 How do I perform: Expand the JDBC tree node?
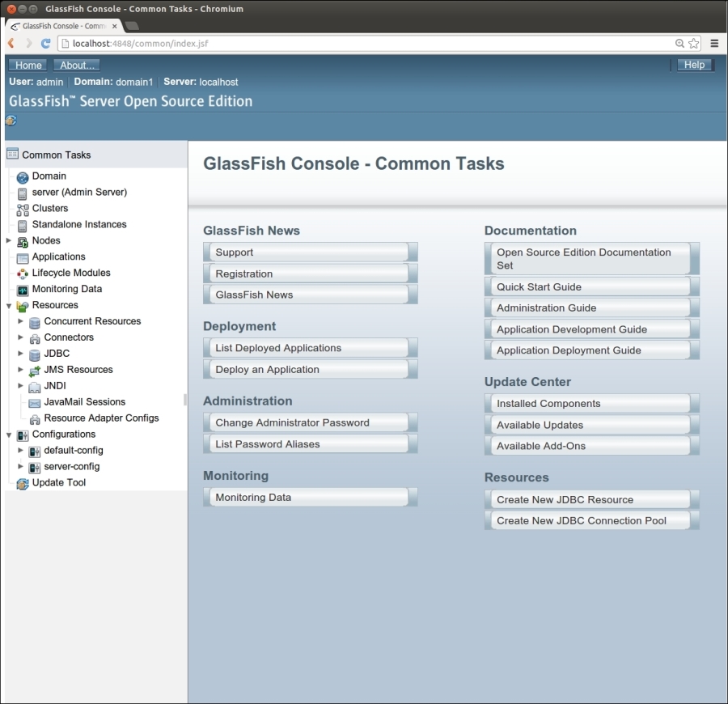click(21, 354)
